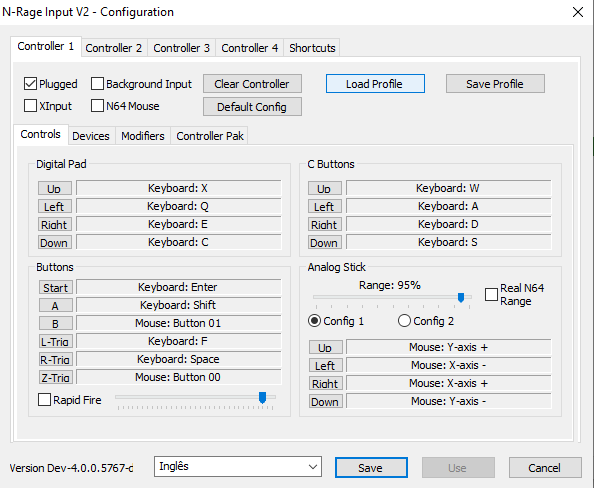Assign C Buttons Up button
This screenshot has width=594, height=488.
pyautogui.click(x=325, y=188)
